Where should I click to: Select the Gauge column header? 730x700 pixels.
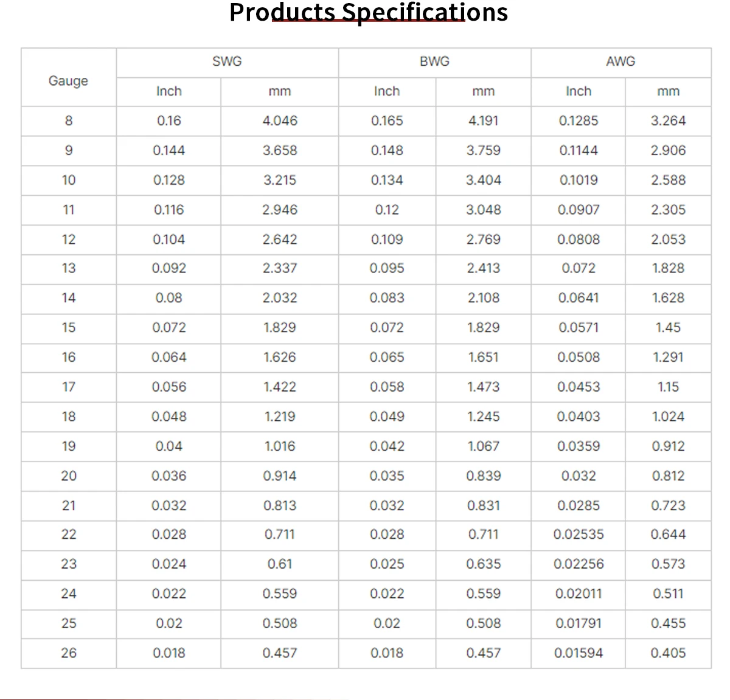click(x=68, y=81)
